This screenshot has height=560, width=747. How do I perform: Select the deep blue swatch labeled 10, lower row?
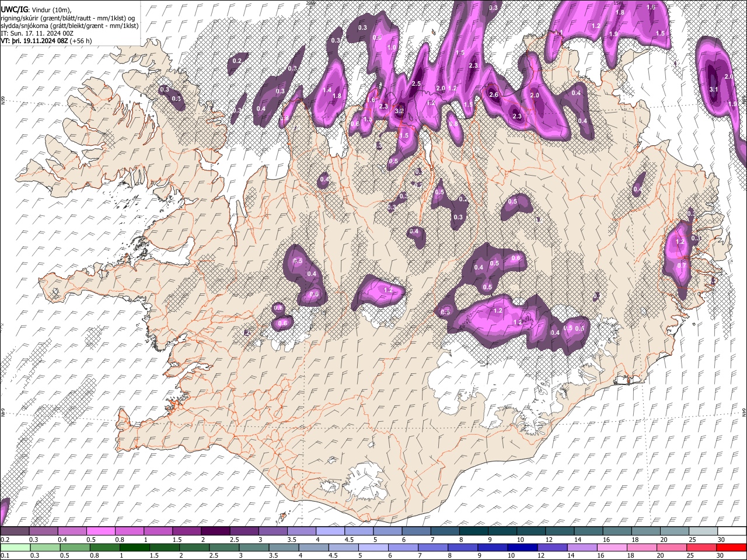[x=522, y=547]
